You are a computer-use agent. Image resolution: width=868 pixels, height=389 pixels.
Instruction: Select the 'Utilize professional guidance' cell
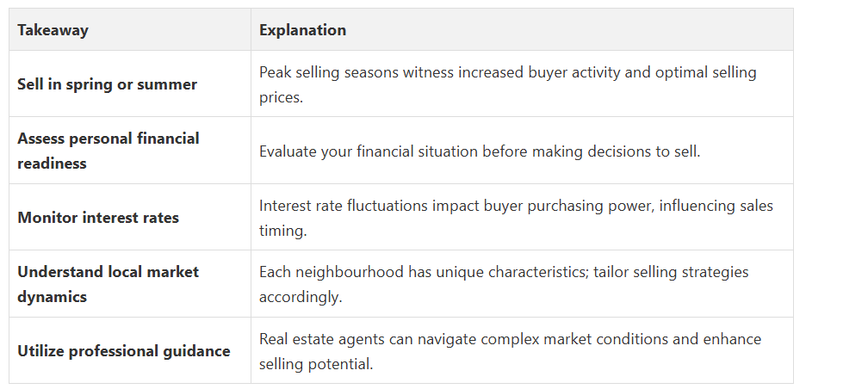pos(129,350)
